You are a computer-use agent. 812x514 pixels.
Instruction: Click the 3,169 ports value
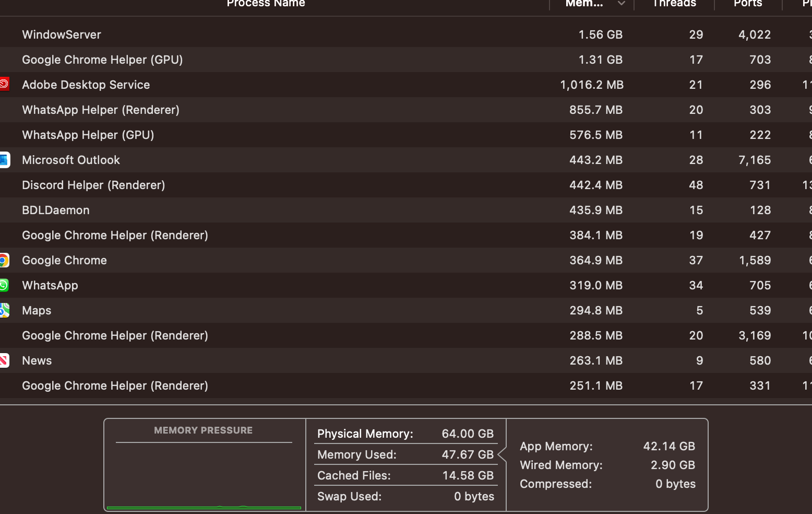tap(755, 335)
